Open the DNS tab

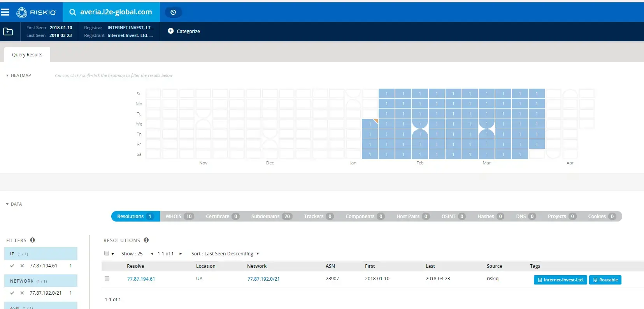tap(526, 216)
